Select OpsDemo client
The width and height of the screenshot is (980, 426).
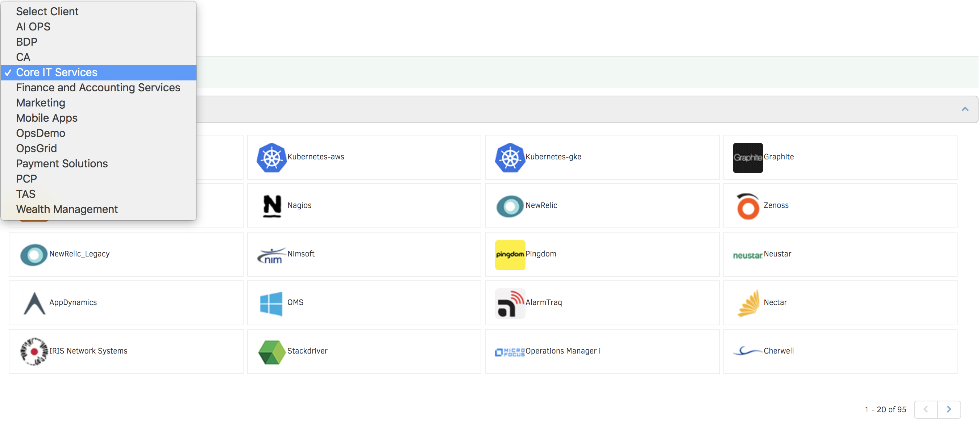99,133
